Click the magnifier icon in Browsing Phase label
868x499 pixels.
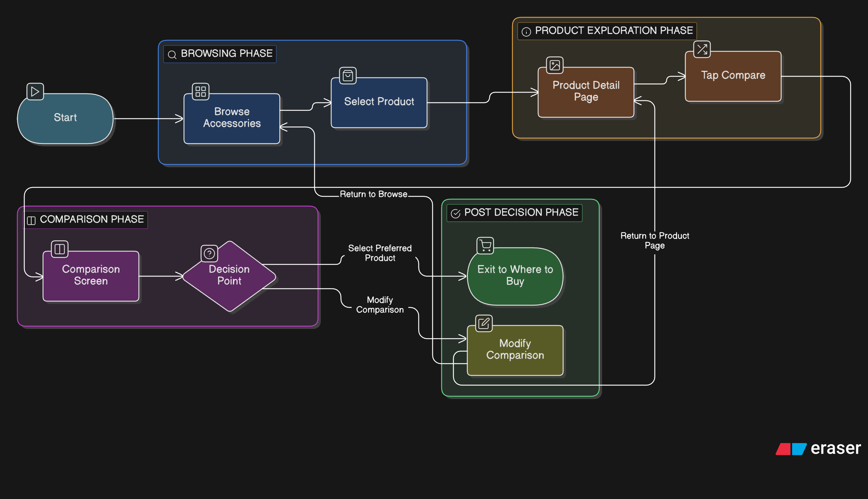pos(172,54)
